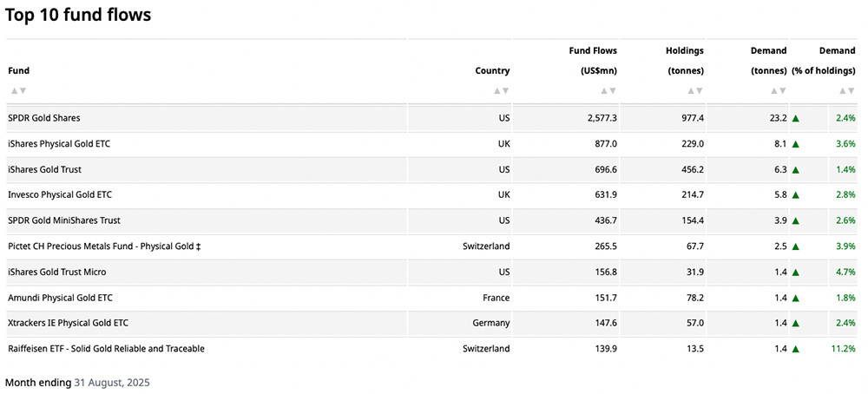Click Country column ascending sort arrow
This screenshot has width=868, height=394.
(x=497, y=90)
